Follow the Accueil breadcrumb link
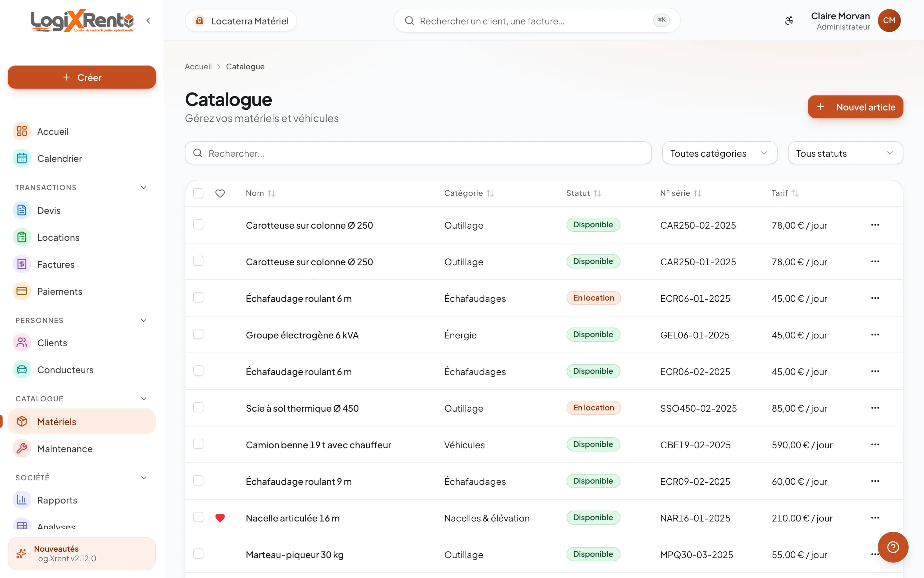 [198, 67]
